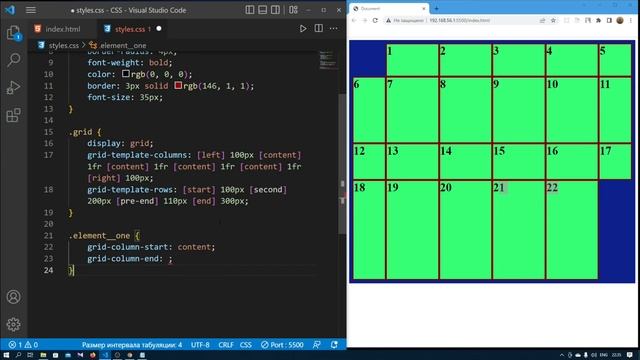The width and height of the screenshot is (640, 360).
Task: Toggle primary side bar layout icon
Action: 250,10
